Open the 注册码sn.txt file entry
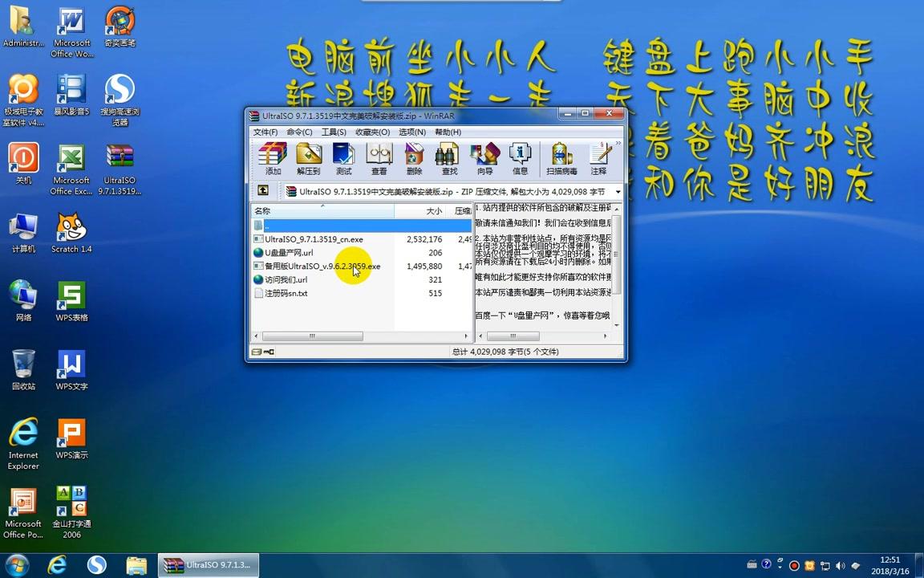Viewport: 924px width, 578px height. [286, 293]
